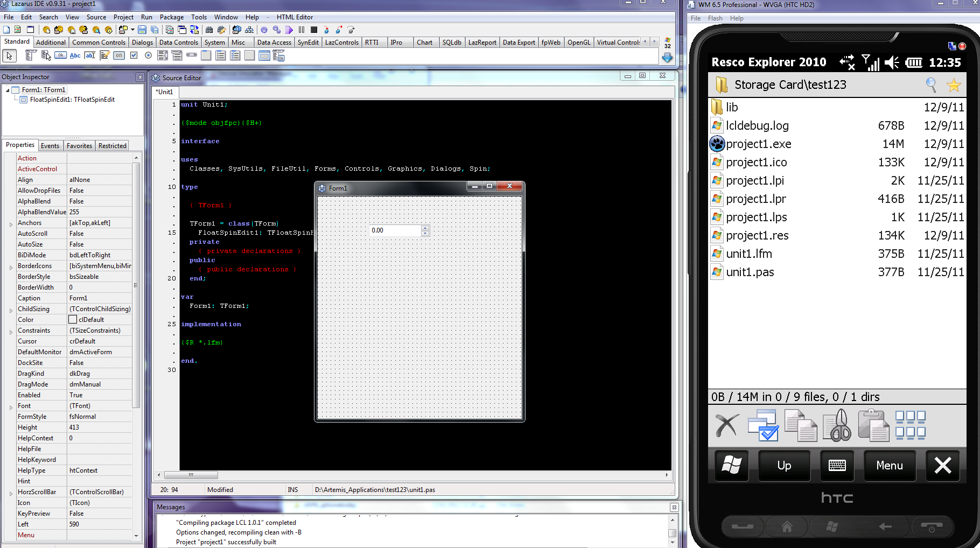Tap the hardware Home key on HTC
This screenshot has width=980, height=548.
[x=787, y=526]
